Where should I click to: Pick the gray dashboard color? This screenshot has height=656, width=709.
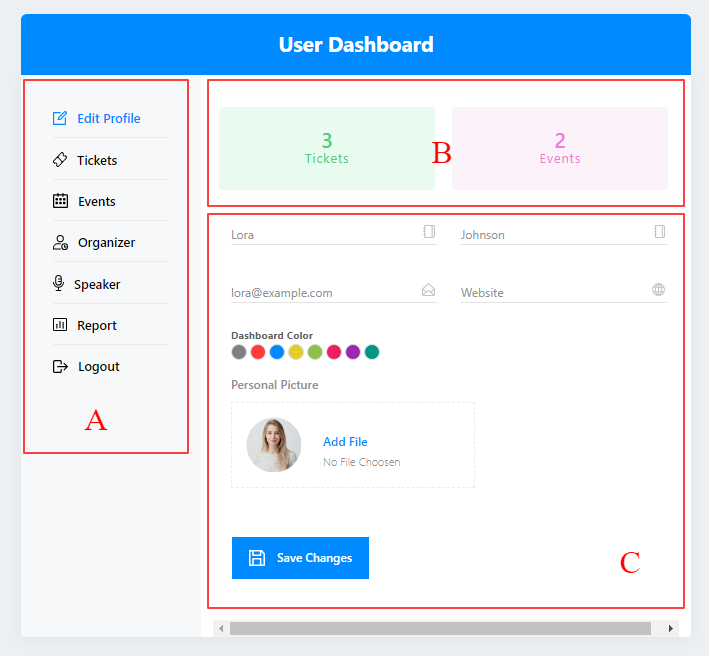239,352
